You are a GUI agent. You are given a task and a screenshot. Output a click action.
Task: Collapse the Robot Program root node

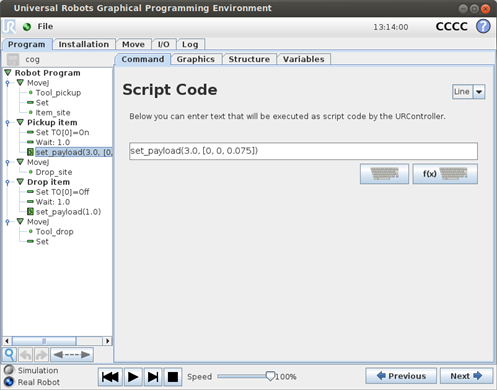coord(8,72)
